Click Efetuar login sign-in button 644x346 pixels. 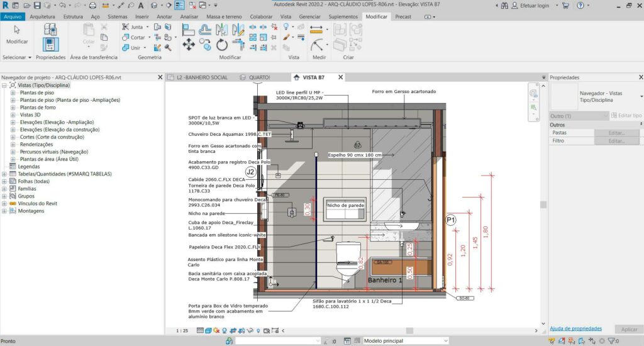pyautogui.click(x=530, y=5)
